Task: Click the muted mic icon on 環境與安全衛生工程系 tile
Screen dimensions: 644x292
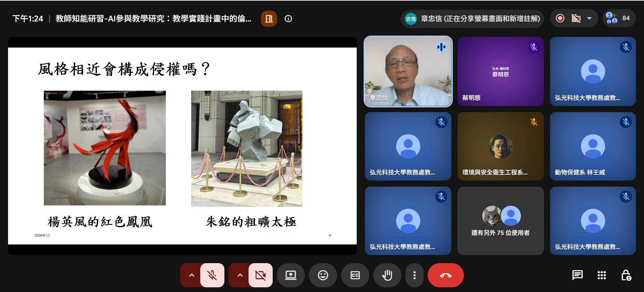Action: pyautogui.click(x=534, y=122)
